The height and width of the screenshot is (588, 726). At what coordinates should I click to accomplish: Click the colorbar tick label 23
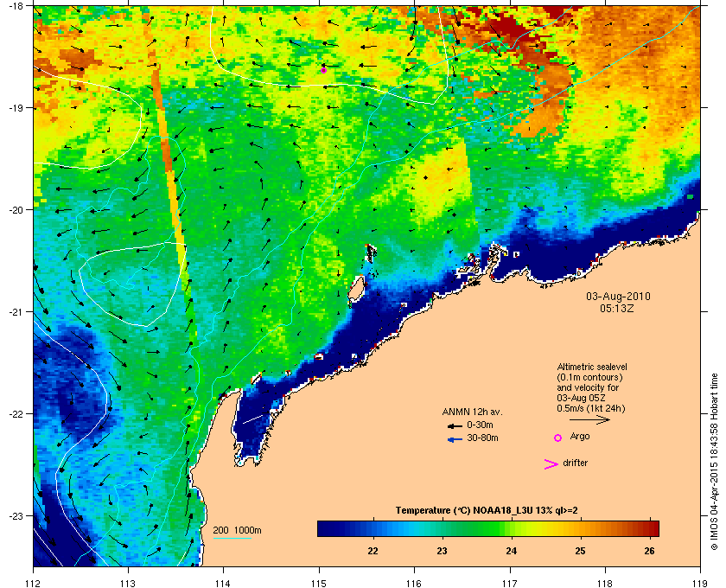tap(443, 551)
